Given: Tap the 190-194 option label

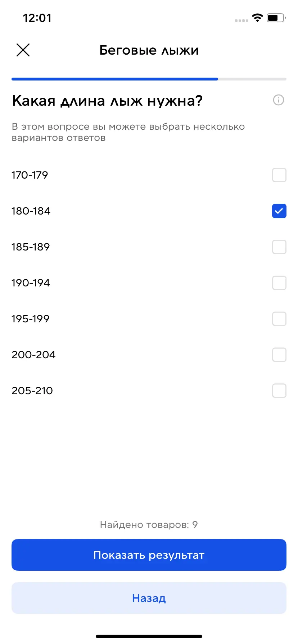Looking at the screenshot, I should tap(31, 283).
